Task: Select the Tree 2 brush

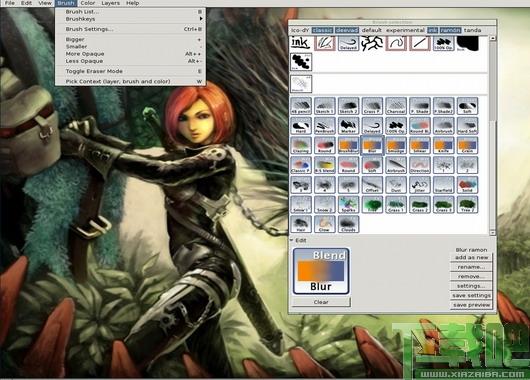Action: point(467,204)
